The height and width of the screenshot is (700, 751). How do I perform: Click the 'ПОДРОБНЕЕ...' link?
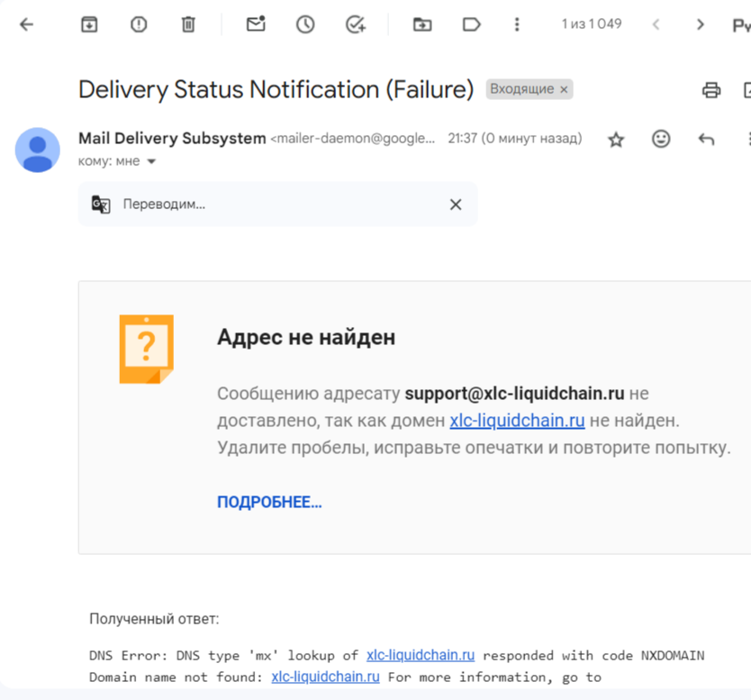click(269, 503)
